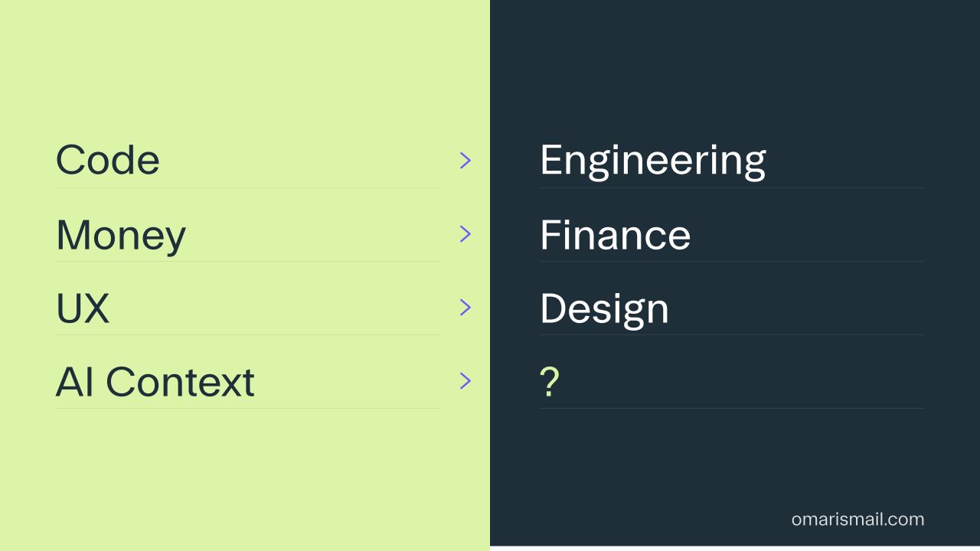Click the underline beneath Engineering

[732, 187]
